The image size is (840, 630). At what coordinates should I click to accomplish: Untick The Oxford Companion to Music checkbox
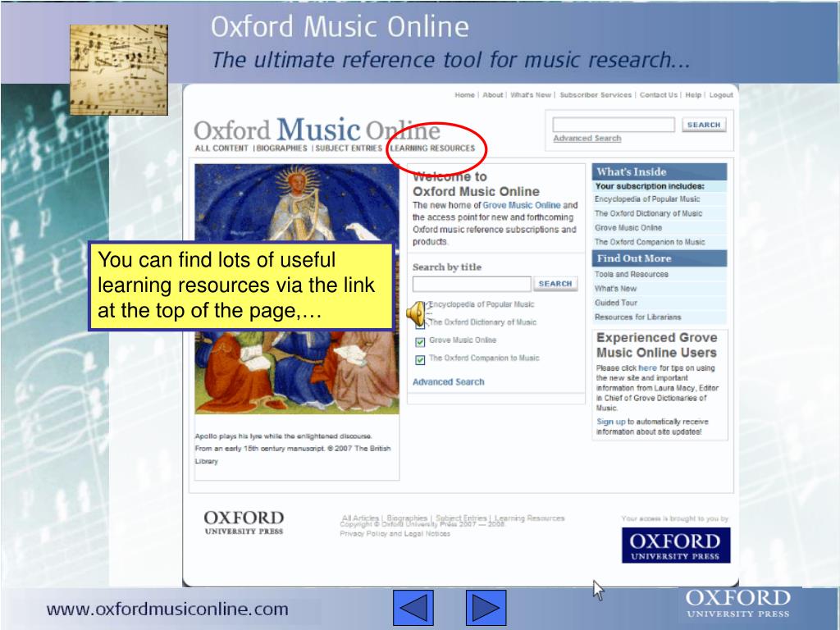[420, 359]
